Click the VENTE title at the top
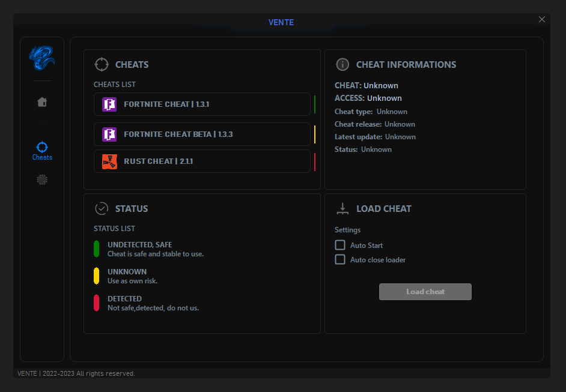 [281, 22]
